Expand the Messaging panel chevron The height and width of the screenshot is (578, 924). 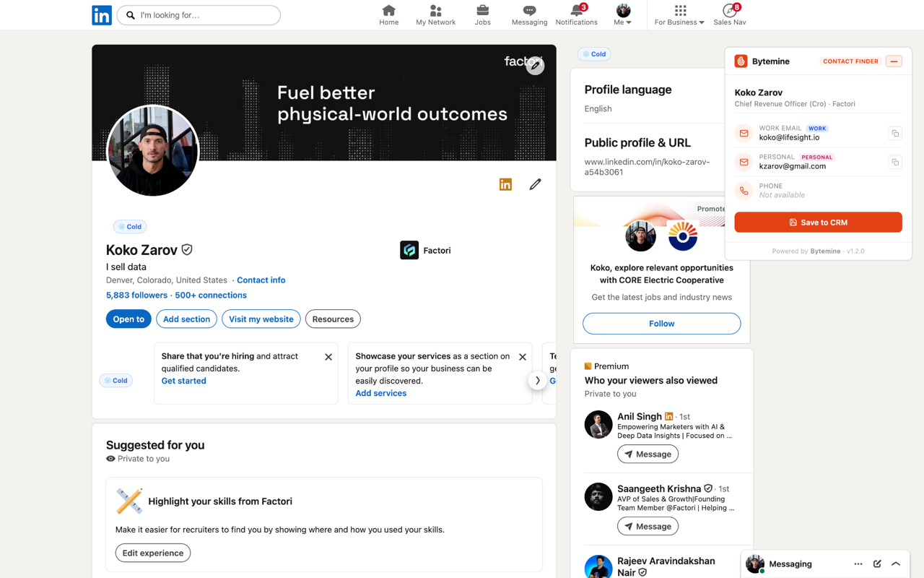[896, 564]
